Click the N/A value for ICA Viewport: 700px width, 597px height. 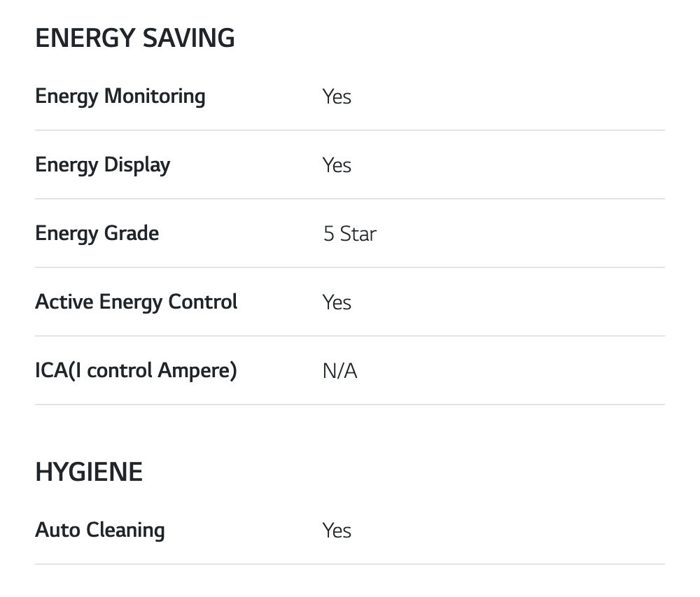[x=339, y=371]
